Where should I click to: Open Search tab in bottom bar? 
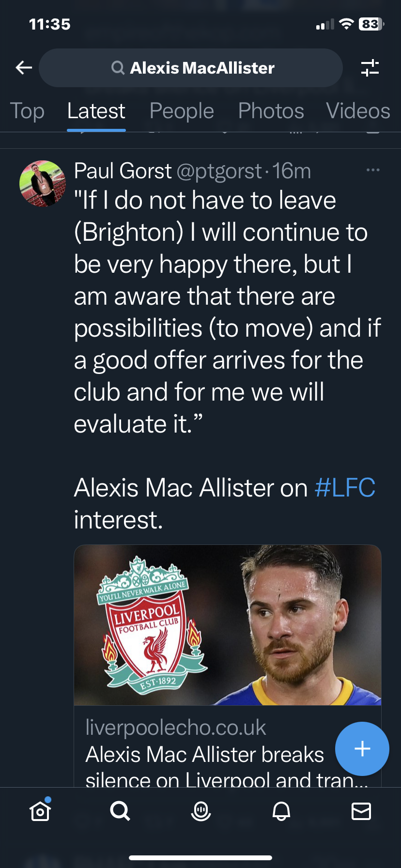click(x=120, y=810)
